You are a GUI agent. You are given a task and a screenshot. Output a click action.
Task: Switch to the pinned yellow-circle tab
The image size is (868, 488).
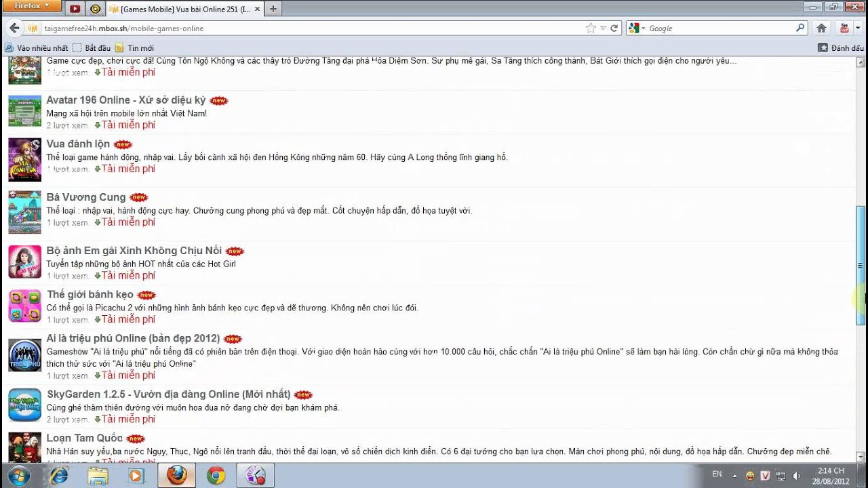(x=95, y=9)
